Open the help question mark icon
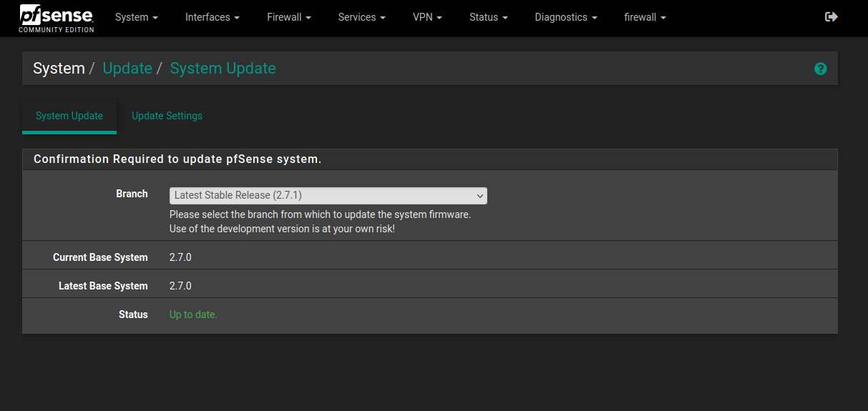The image size is (868, 411). 821,69
